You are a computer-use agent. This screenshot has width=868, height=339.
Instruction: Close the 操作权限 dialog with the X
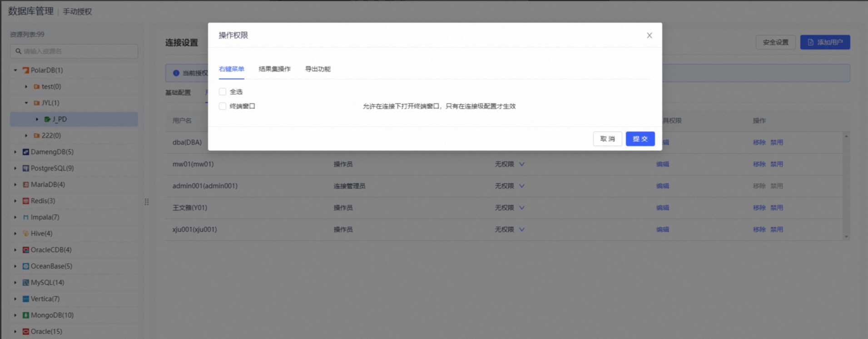pos(650,35)
